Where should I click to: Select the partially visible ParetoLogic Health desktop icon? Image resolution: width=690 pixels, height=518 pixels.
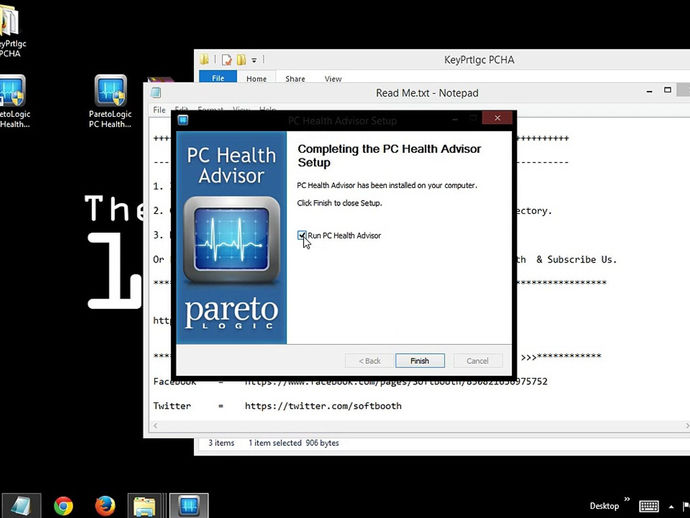13,101
